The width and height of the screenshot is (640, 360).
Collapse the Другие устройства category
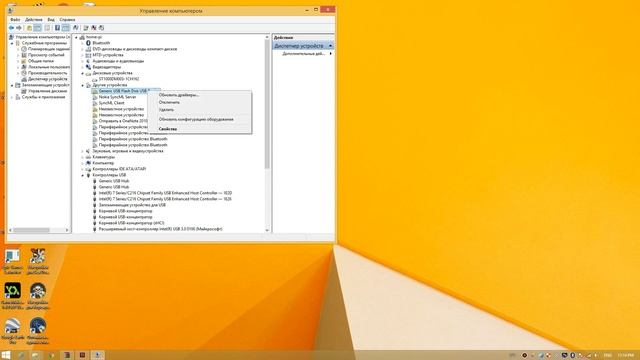click(82, 85)
